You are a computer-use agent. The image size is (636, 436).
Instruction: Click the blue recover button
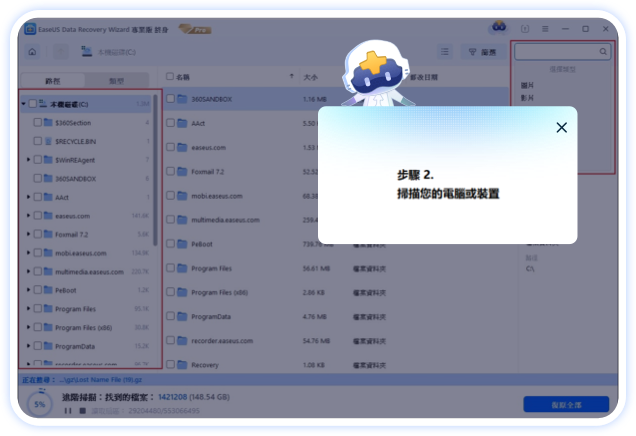(565, 404)
